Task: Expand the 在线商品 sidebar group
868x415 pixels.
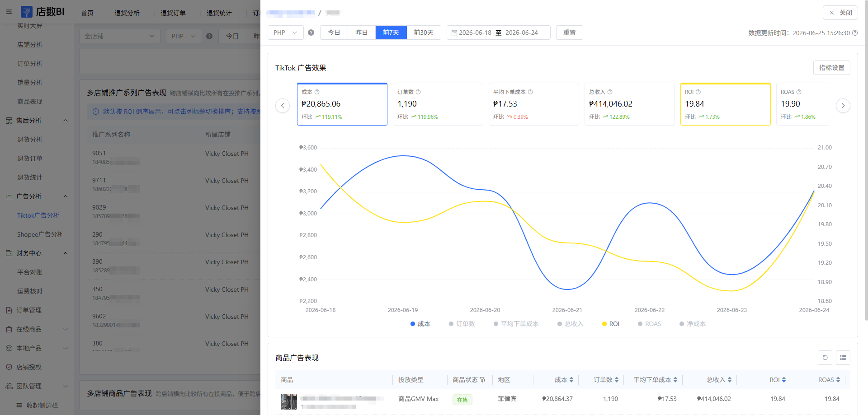Action: pos(66,329)
